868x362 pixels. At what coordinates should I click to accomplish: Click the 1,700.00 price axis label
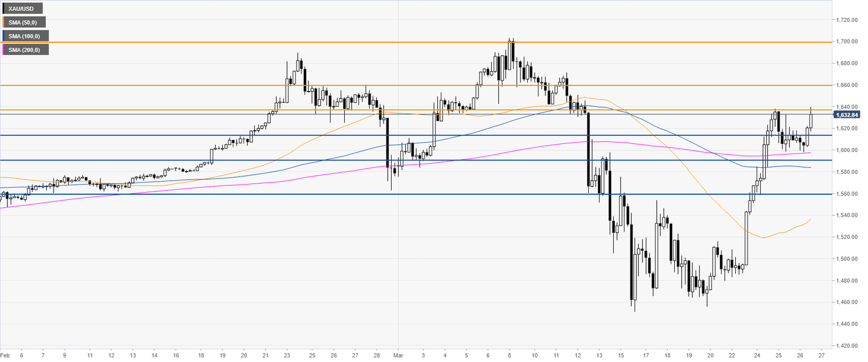click(x=848, y=42)
